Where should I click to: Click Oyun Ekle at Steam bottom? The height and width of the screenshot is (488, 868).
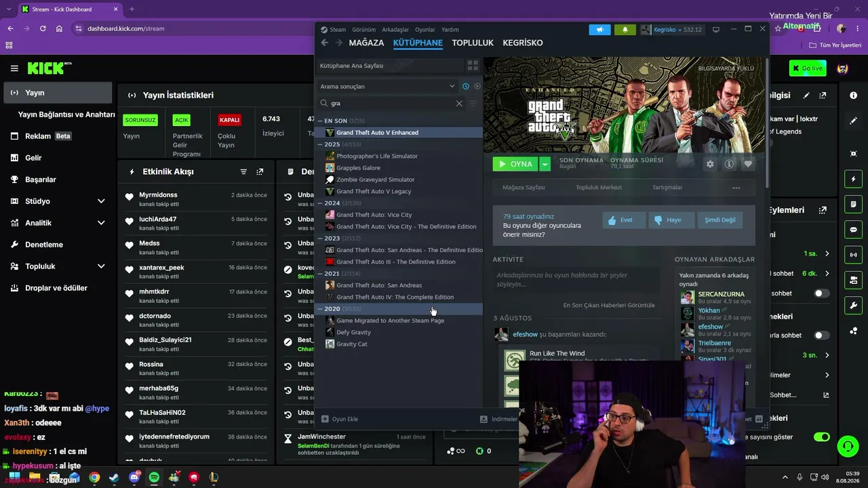pyautogui.click(x=340, y=419)
